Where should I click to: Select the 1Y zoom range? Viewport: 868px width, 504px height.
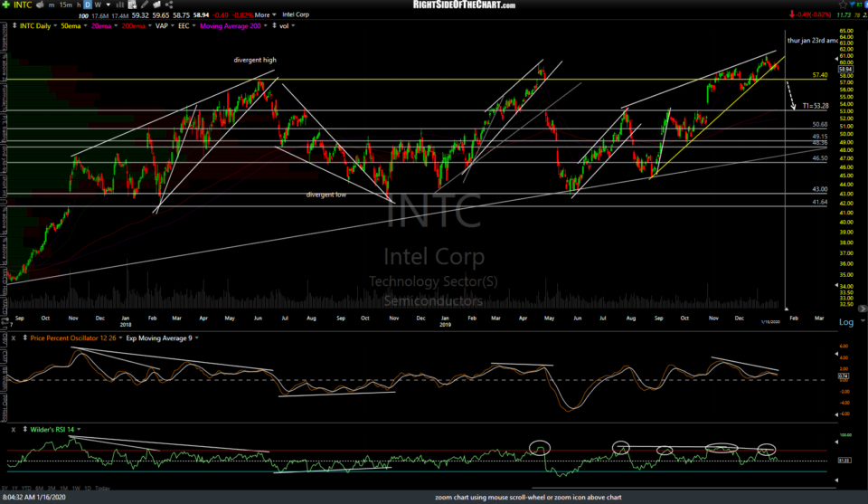pyautogui.click(x=16, y=489)
